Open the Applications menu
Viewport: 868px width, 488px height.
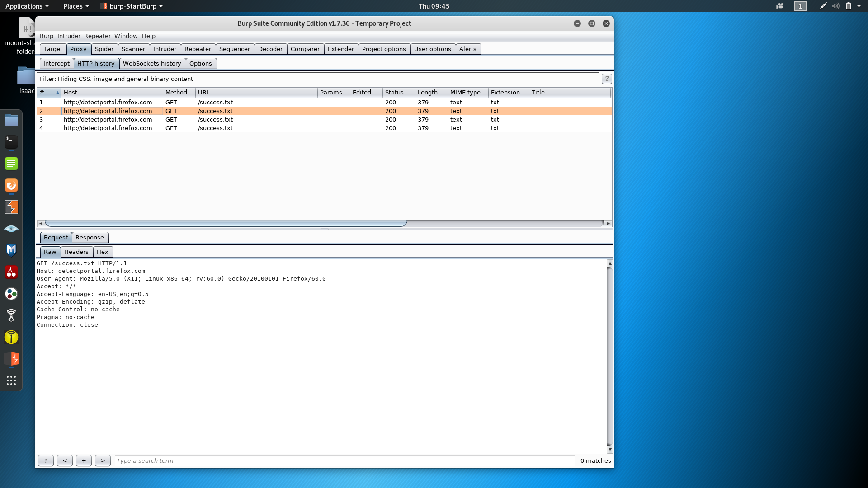(24, 6)
